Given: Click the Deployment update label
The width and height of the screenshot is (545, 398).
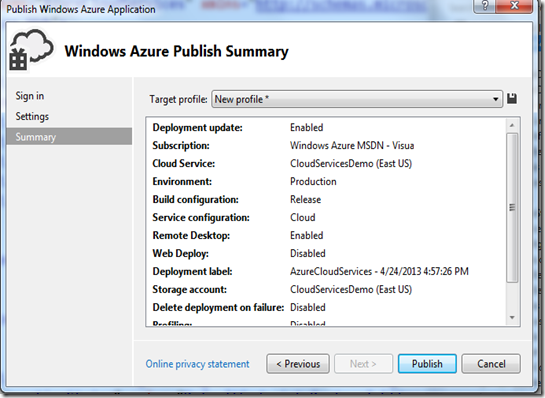Looking at the screenshot, I should (197, 128).
